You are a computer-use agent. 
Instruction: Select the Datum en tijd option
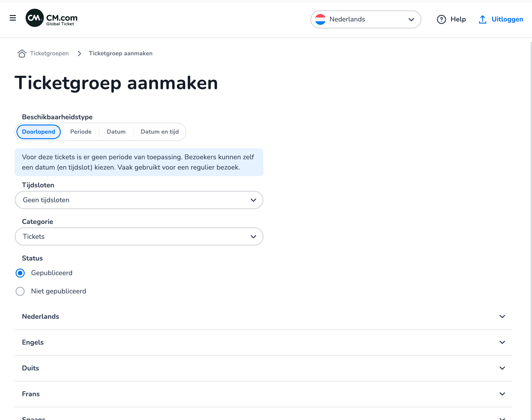pos(159,132)
